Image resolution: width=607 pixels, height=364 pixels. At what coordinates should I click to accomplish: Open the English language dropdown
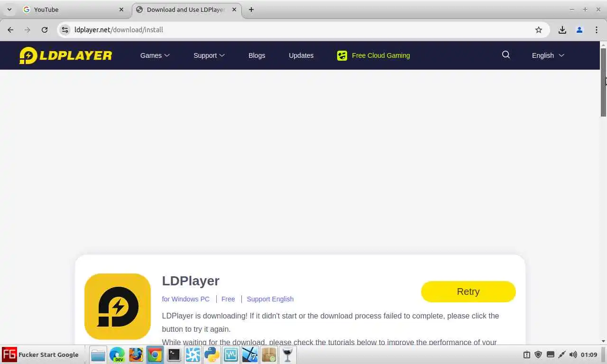click(x=548, y=55)
